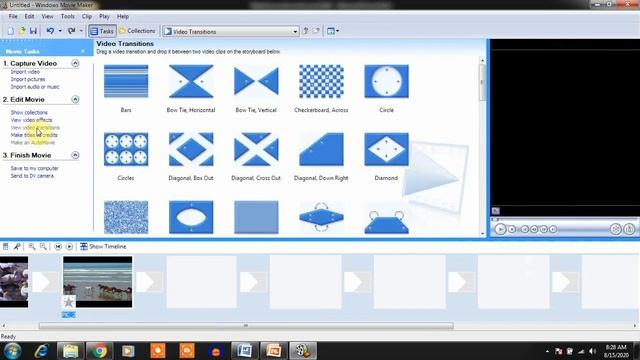Toggle the Collections pane button
The image size is (640, 360).
tap(137, 31)
